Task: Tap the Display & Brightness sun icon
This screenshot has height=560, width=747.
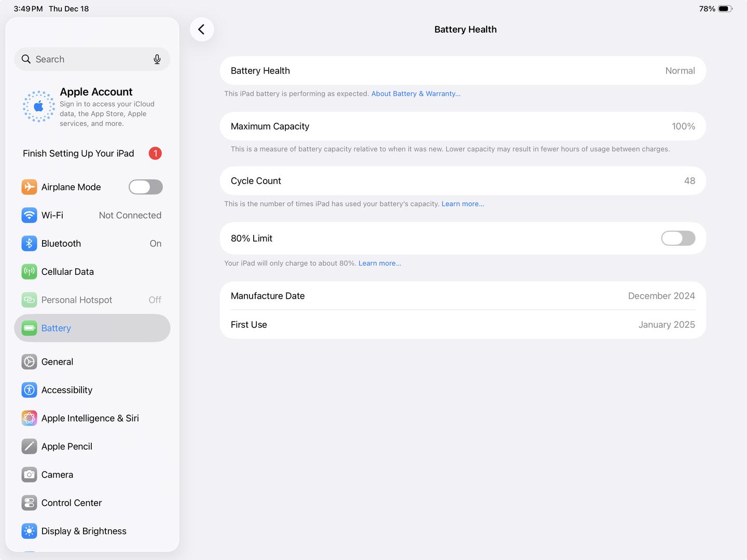Action: point(29,531)
